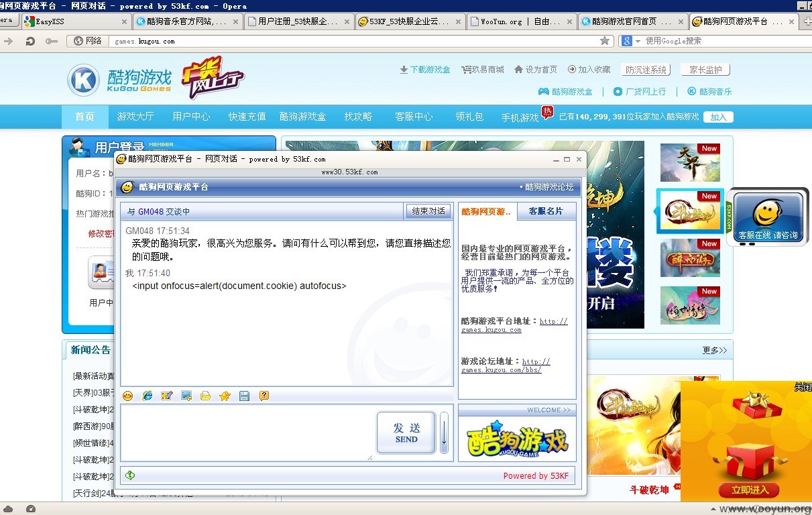Click the 首页 navigation menu item

tap(84, 117)
